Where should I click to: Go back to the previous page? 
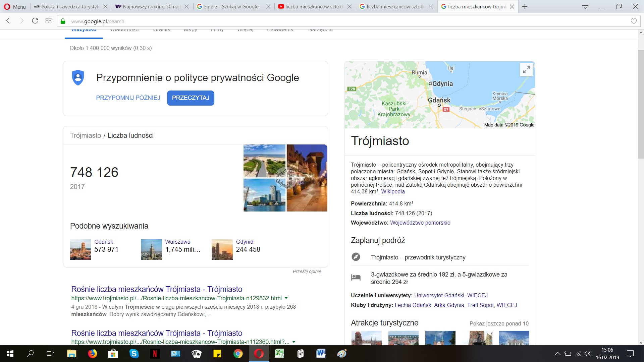click(8, 21)
